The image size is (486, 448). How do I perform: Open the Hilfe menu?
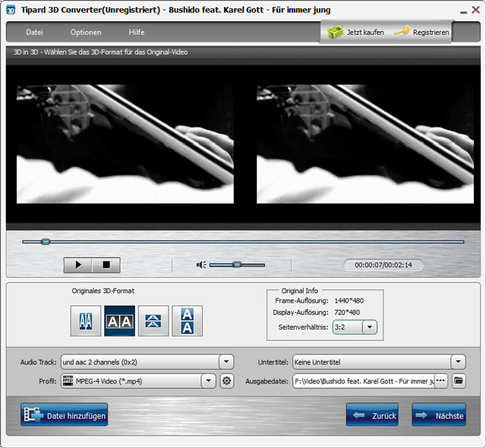point(137,32)
